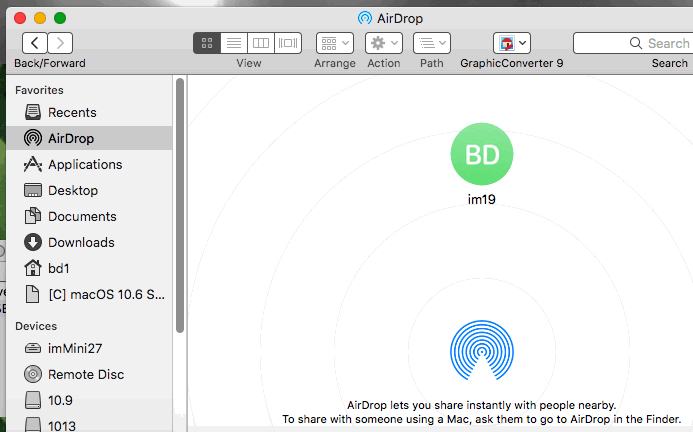Viewport: 693px width, 432px height.
Task: Select the Documents label in sidebar
Action: (82, 217)
